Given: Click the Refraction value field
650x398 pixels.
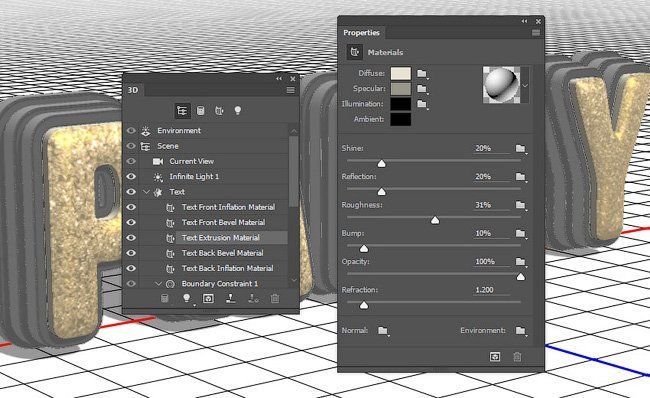Looking at the screenshot, I should [492, 290].
